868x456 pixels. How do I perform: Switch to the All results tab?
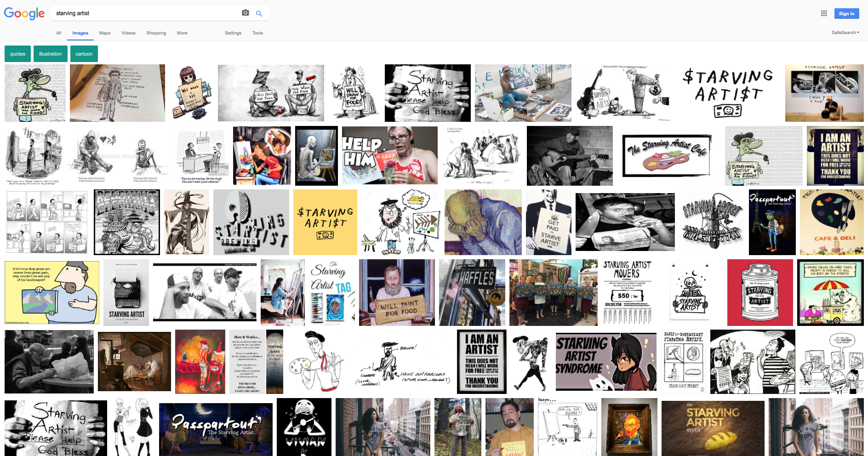coord(59,33)
